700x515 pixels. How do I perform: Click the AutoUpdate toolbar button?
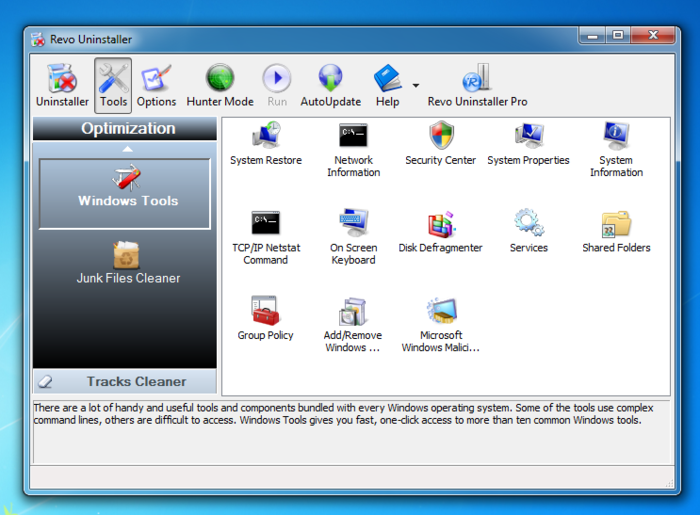click(330, 84)
